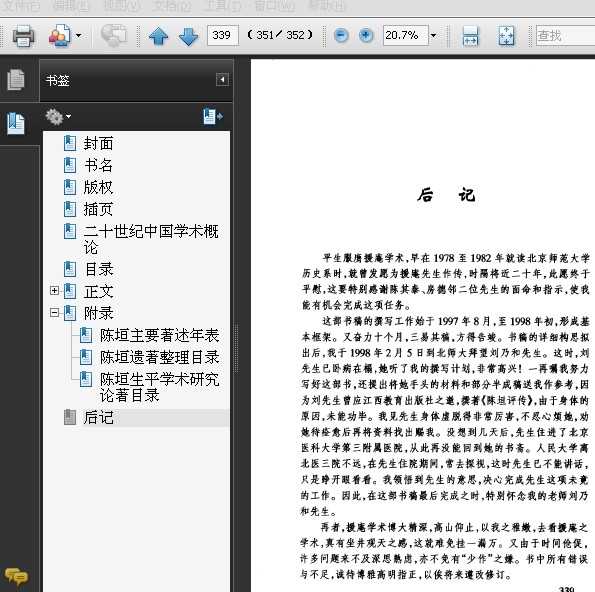The image size is (595, 592).
Task: Collapse the 附录 bookmark node
Action: tap(54, 313)
